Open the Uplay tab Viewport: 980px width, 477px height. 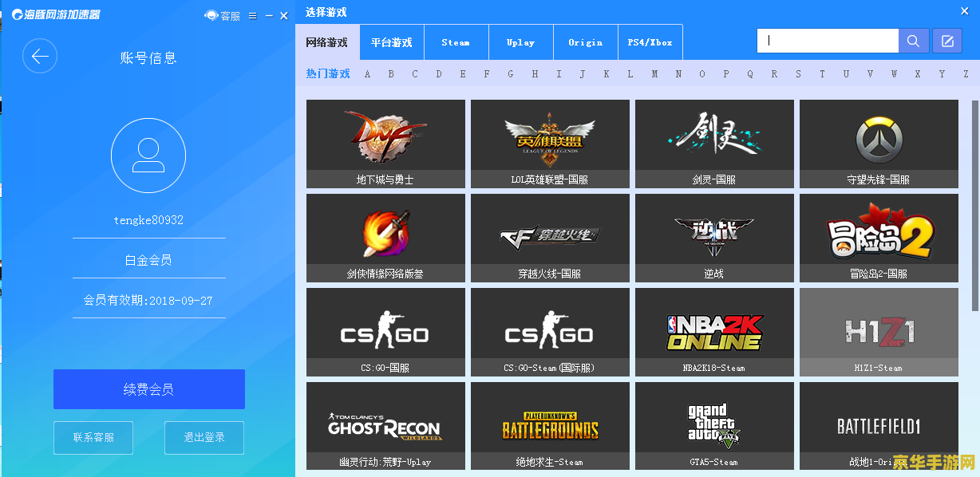pyautogui.click(x=520, y=42)
